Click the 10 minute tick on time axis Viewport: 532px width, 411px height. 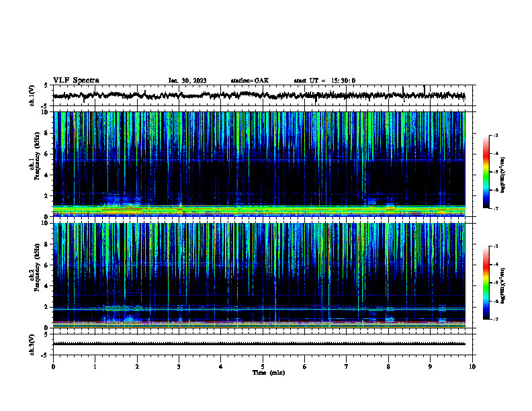pyautogui.click(x=472, y=367)
